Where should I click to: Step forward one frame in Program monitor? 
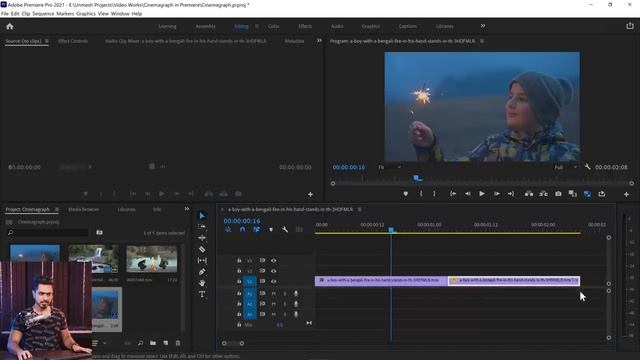click(x=497, y=194)
